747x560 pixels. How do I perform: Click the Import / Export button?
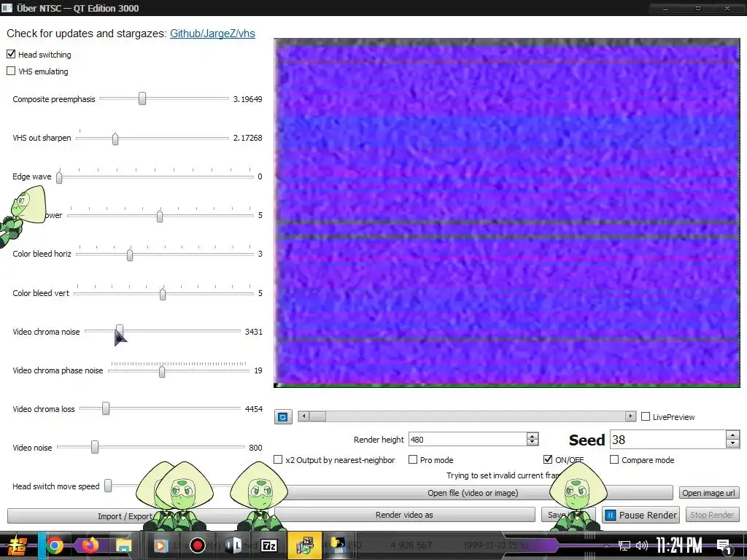[x=125, y=516]
